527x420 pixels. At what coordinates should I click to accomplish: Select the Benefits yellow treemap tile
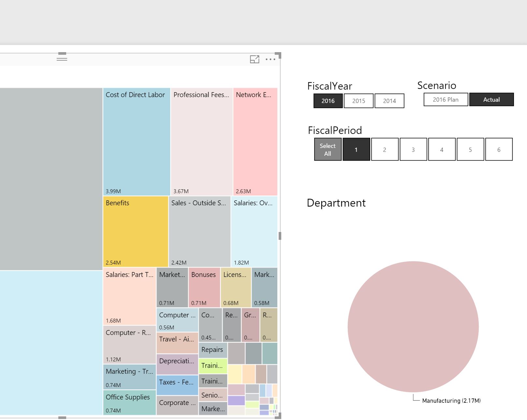pos(136,232)
